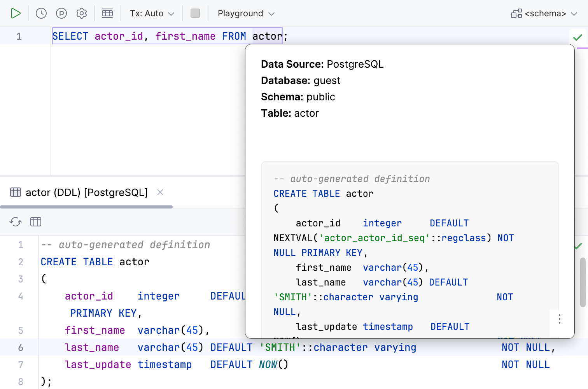Run the SQL query with the Execute icon
The width and height of the screenshot is (588, 389).
click(16, 13)
